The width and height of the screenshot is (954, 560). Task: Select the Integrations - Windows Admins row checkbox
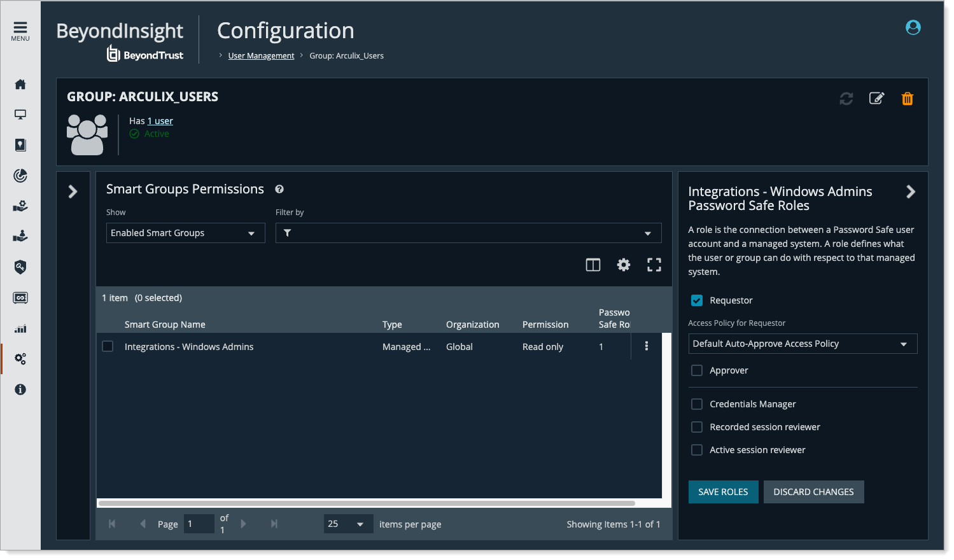tap(108, 346)
